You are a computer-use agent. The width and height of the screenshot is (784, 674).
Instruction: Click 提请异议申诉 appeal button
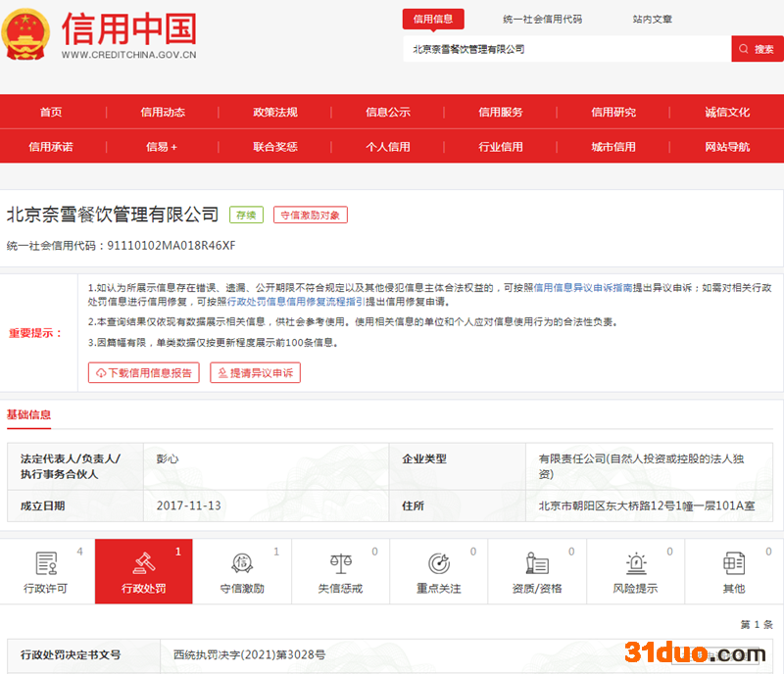(x=255, y=373)
